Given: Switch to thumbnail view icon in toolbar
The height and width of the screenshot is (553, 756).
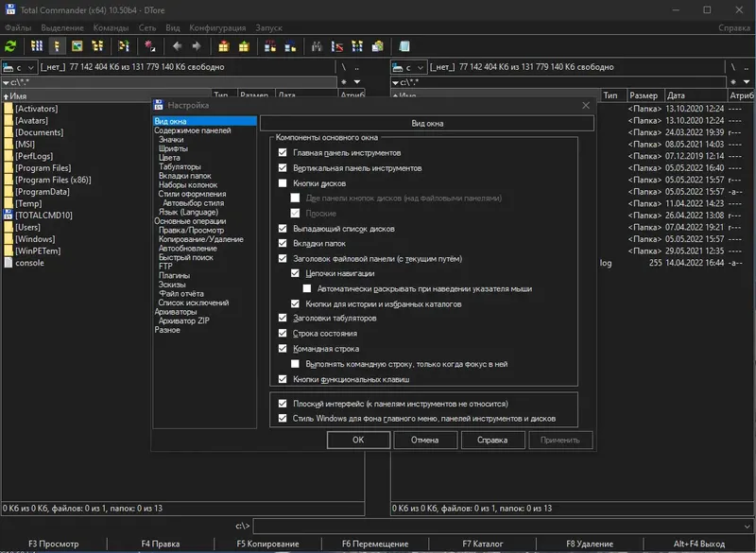Looking at the screenshot, I should 77,45.
